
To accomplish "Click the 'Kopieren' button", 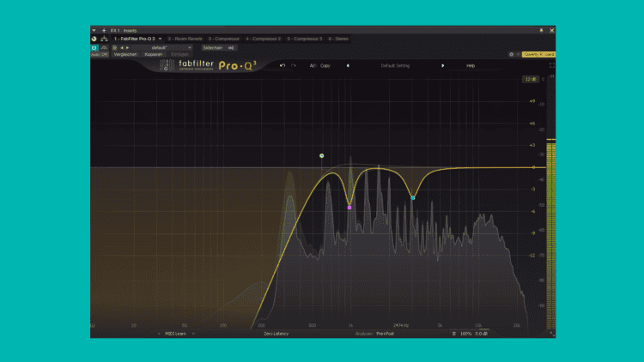I will [154, 54].
